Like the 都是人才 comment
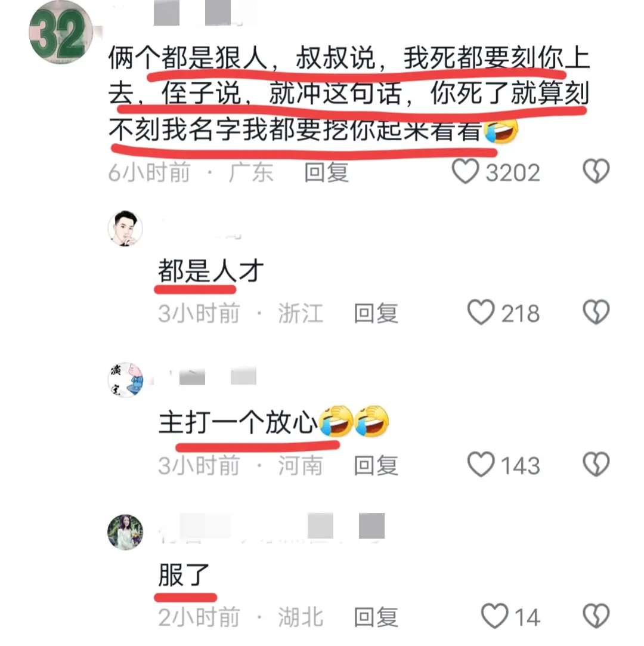Viewport: 644px width, 646px height. pos(481,313)
